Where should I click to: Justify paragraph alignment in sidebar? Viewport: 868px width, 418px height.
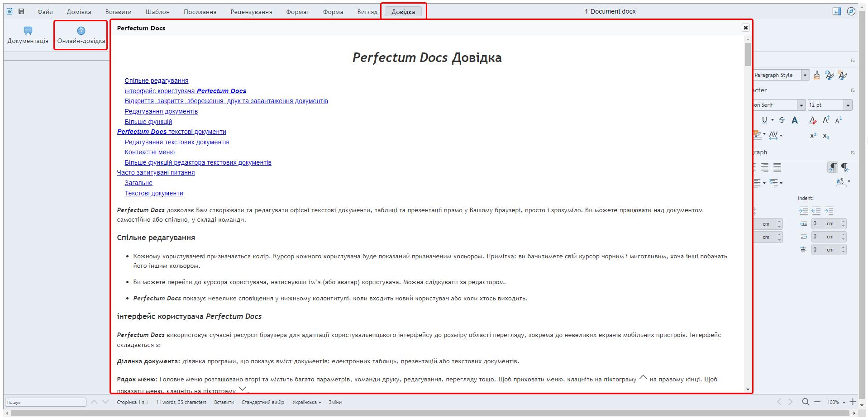click(777, 167)
